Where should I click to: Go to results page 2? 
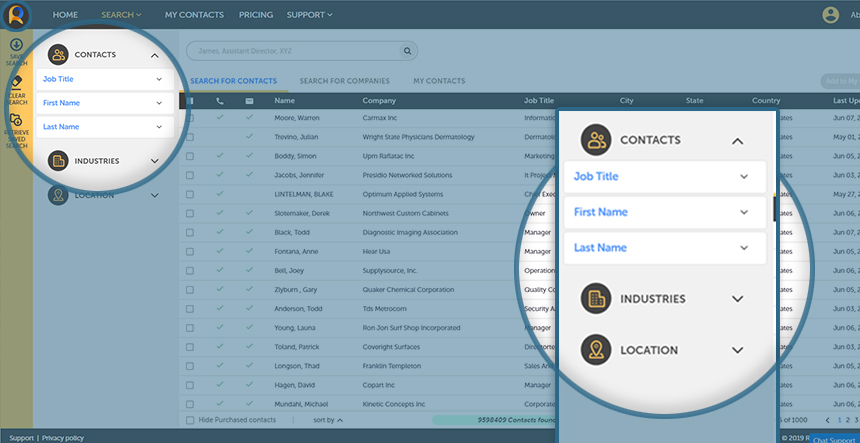pos(848,420)
